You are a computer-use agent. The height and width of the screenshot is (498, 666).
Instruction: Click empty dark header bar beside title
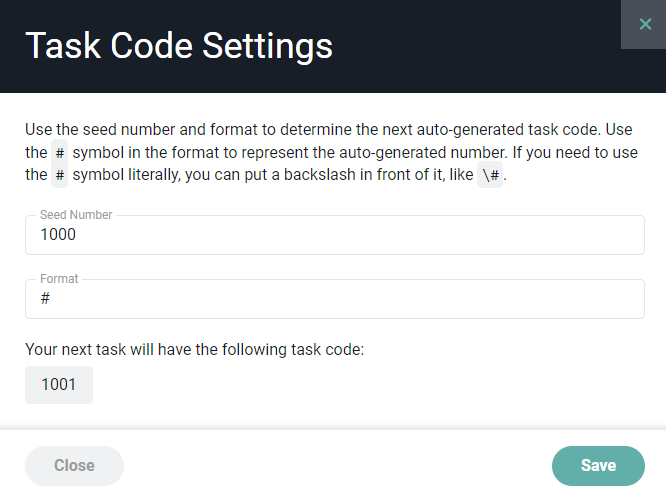(x=476, y=46)
